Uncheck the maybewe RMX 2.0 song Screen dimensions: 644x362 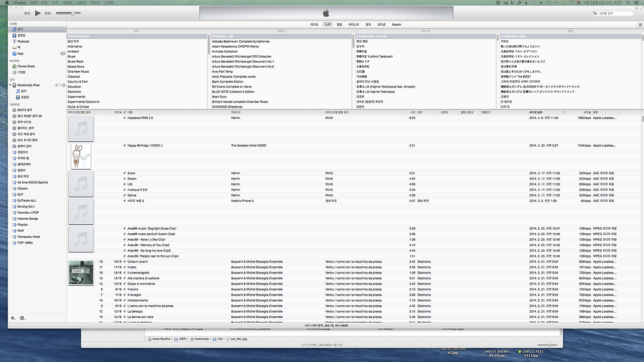point(125,118)
